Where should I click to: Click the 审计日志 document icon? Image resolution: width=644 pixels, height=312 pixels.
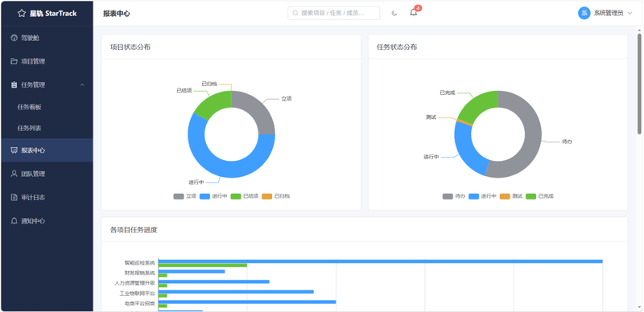pos(14,197)
